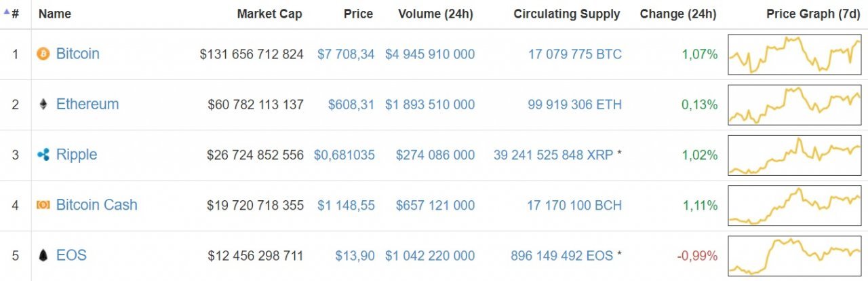This screenshot has height=281, width=868.
Task: Open EOS volume link $1 042 220 000
Action: (x=430, y=256)
